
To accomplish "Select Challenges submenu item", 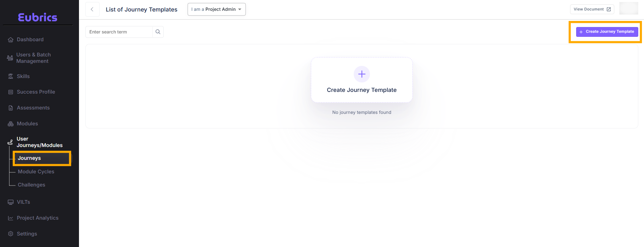I will coord(31,185).
